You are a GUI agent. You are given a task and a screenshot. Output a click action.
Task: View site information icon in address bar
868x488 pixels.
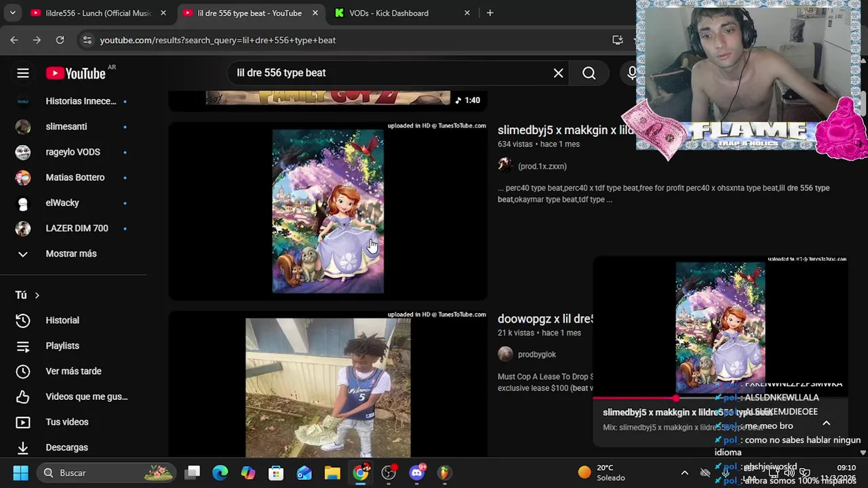pos(87,40)
